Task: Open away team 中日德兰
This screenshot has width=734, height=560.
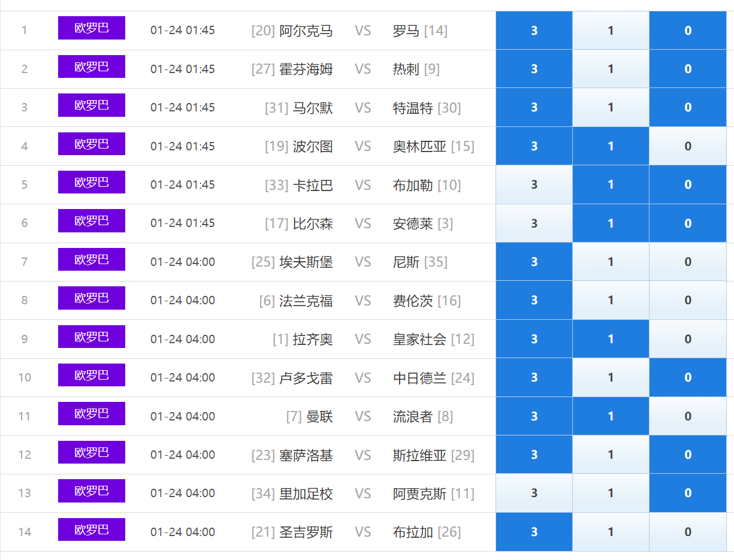Action: (x=419, y=378)
